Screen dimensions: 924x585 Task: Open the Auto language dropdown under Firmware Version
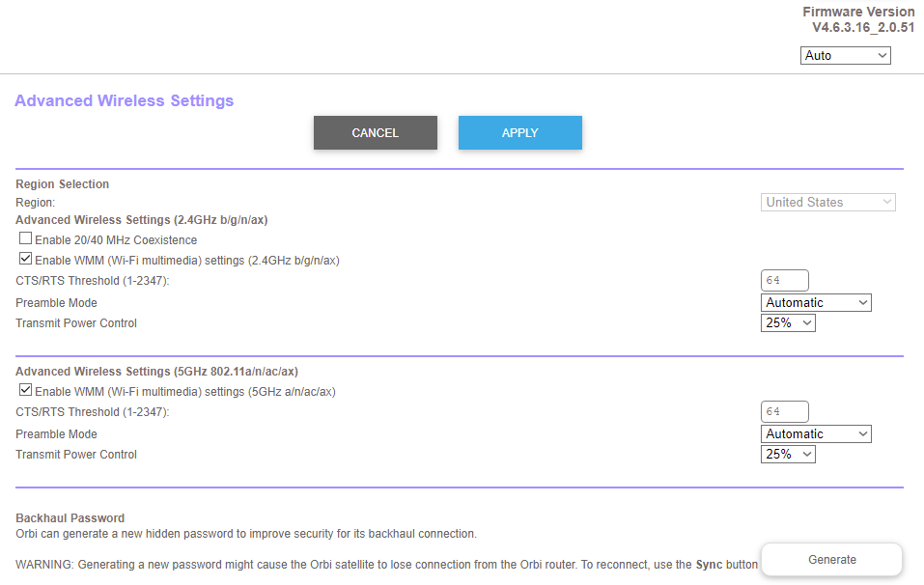click(845, 56)
